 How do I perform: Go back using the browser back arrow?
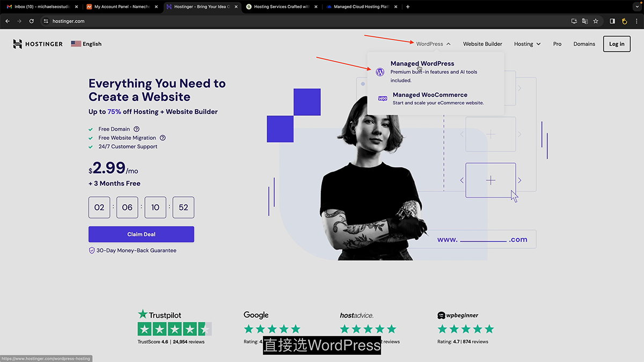tap(8, 21)
